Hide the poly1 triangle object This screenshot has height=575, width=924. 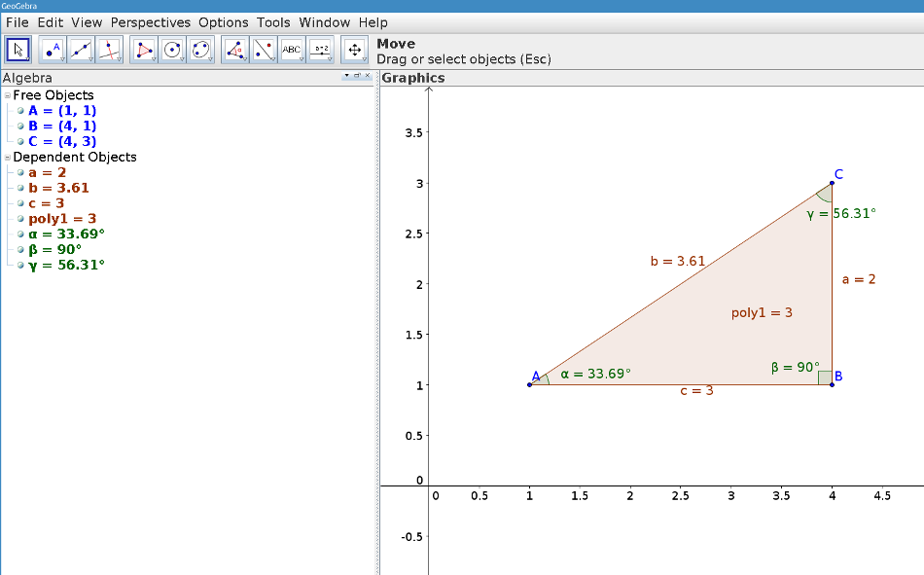coord(20,218)
